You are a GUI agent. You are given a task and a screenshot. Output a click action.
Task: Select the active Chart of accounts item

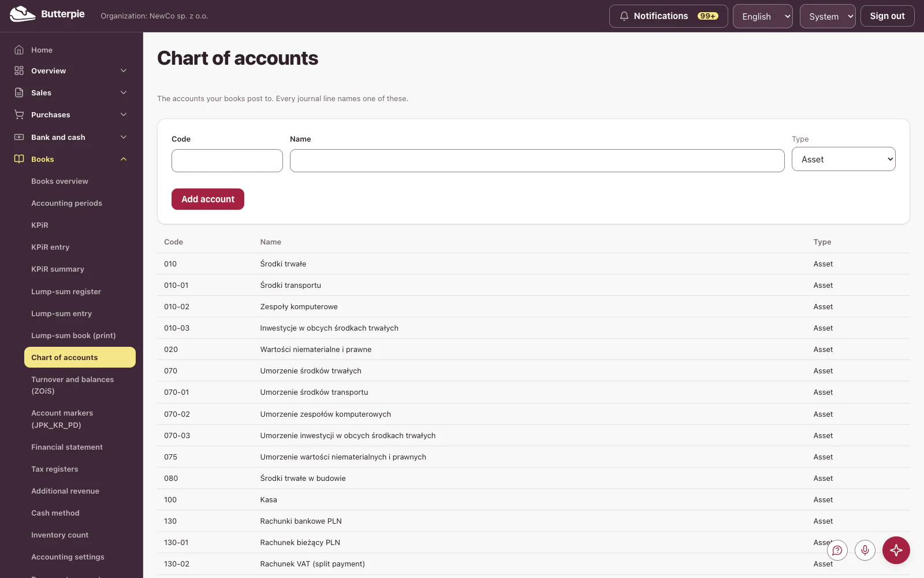coord(80,357)
